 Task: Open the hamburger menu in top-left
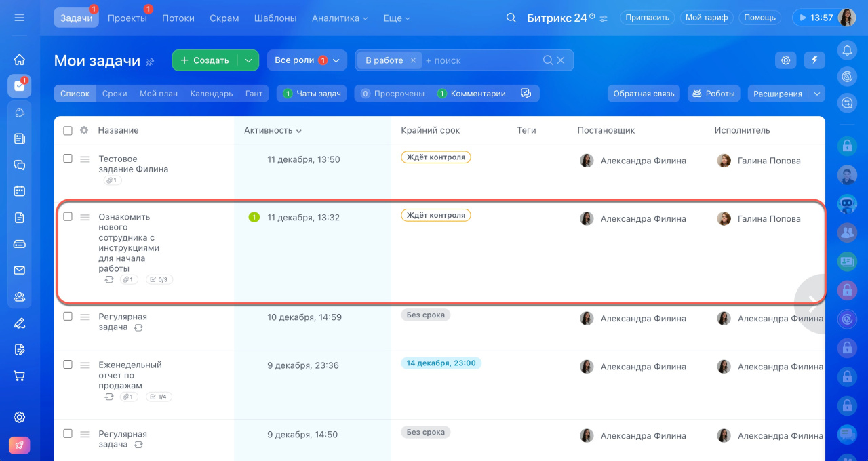pos(19,18)
